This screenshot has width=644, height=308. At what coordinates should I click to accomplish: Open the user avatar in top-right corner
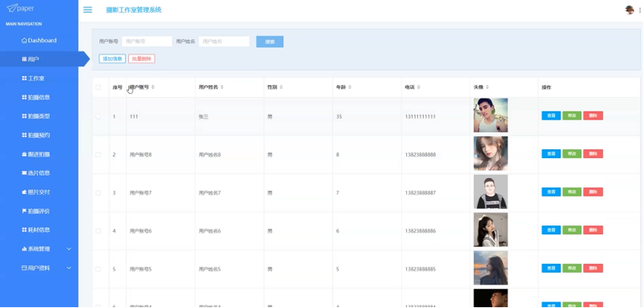coord(630,10)
